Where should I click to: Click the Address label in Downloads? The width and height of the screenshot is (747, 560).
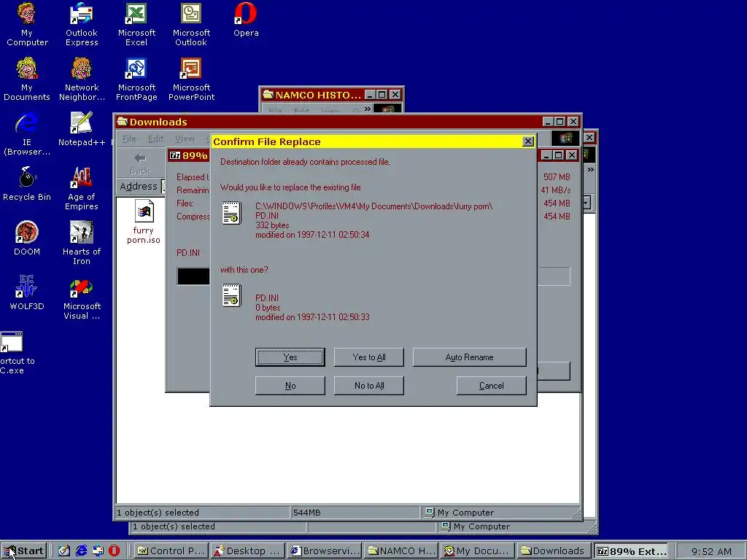pos(138,186)
